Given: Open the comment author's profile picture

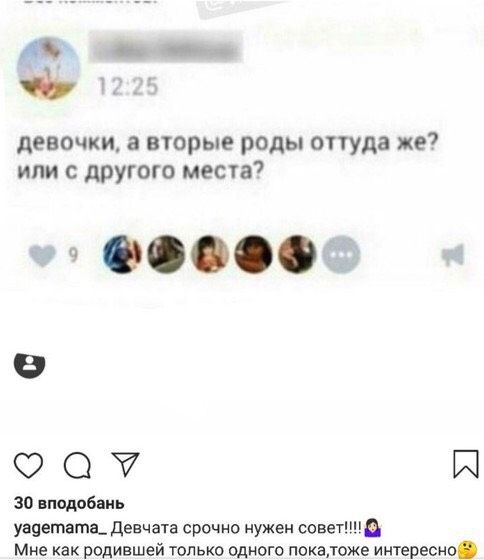Looking at the screenshot, I should coord(49,68).
